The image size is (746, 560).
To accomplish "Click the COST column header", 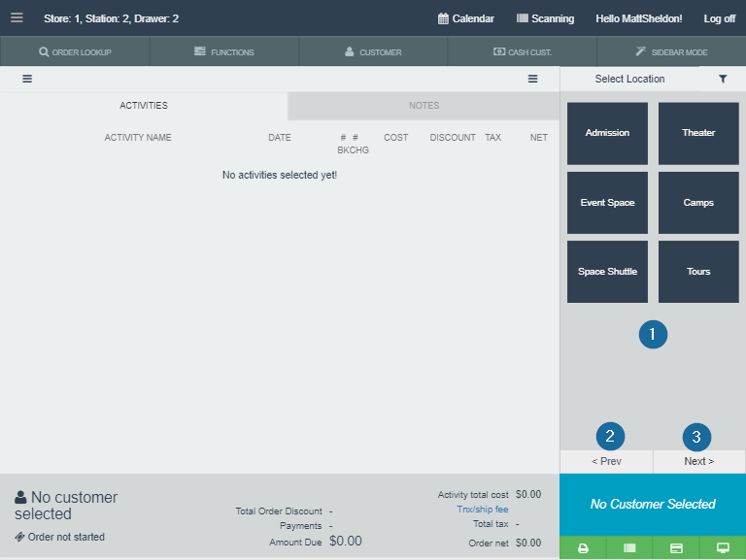I will [396, 138].
